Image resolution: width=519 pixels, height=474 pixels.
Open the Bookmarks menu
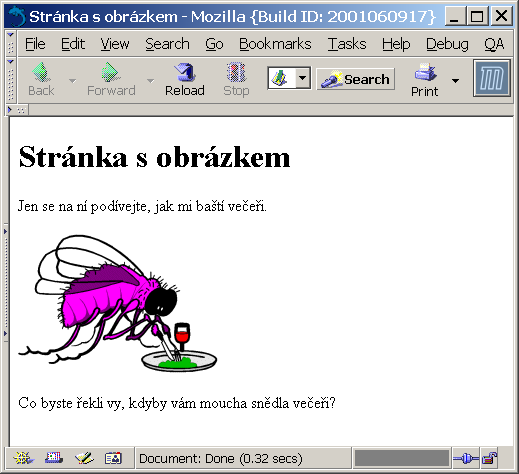(275, 44)
